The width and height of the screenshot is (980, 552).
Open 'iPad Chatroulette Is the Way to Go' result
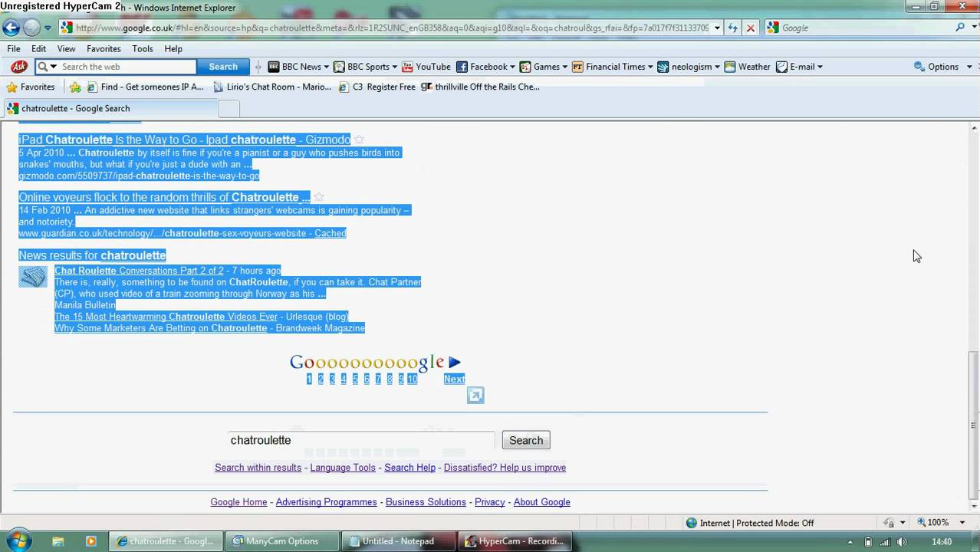184,140
